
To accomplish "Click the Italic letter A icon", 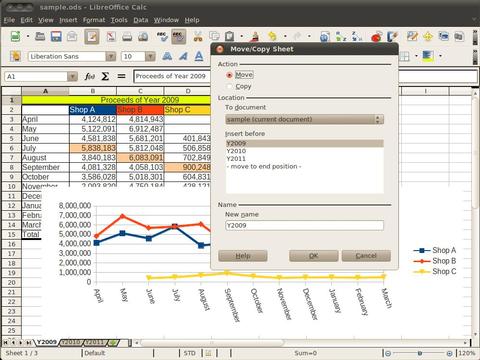I will click(183, 56).
